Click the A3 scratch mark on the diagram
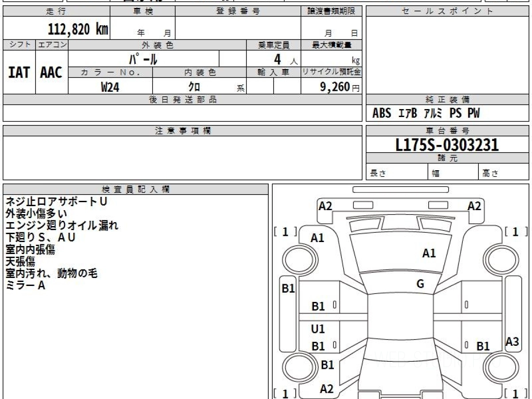532x399 pixels. [512, 342]
